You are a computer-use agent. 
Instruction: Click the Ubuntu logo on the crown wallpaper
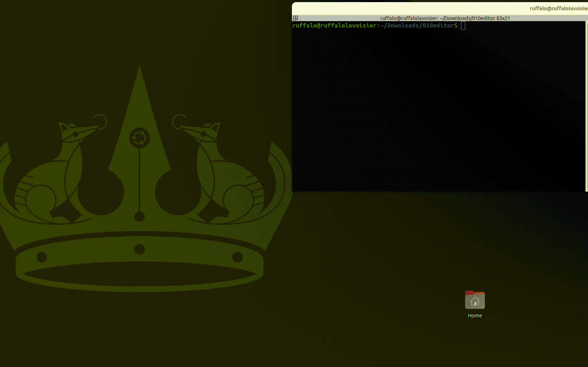click(x=139, y=137)
